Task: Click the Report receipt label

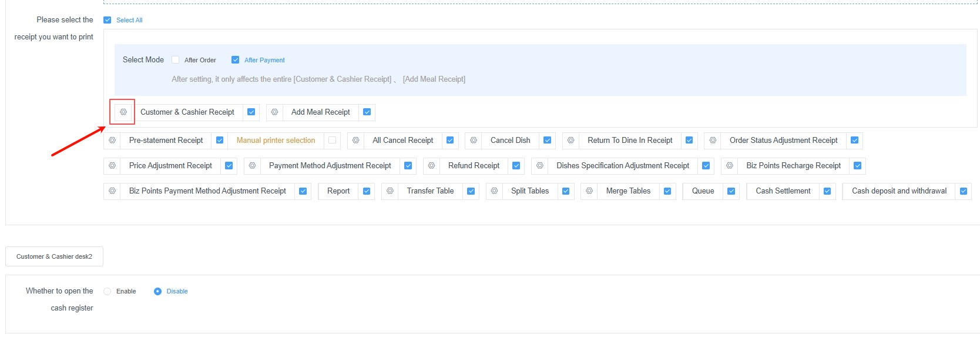Action: [x=338, y=191]
